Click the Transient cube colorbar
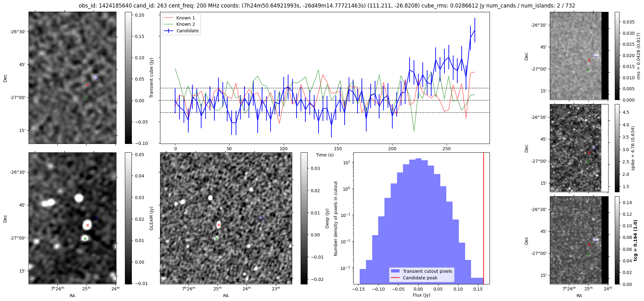644x301 pixels. [x=128, y=78]
